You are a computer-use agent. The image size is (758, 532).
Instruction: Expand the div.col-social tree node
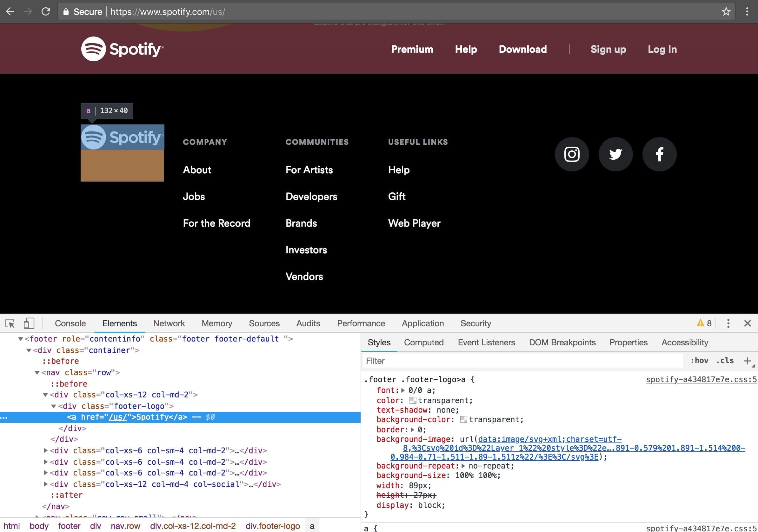click(46, 484)
